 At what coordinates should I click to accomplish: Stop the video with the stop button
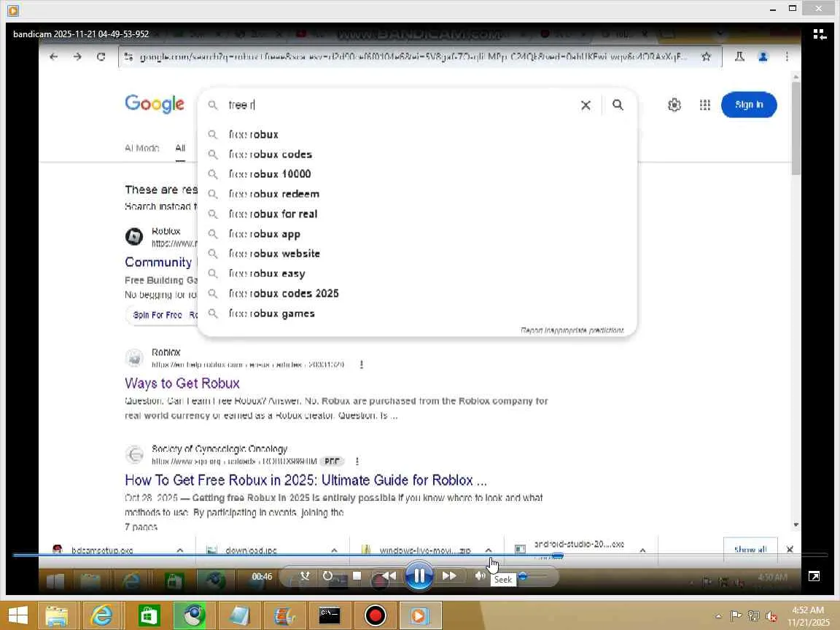[357, 576]
